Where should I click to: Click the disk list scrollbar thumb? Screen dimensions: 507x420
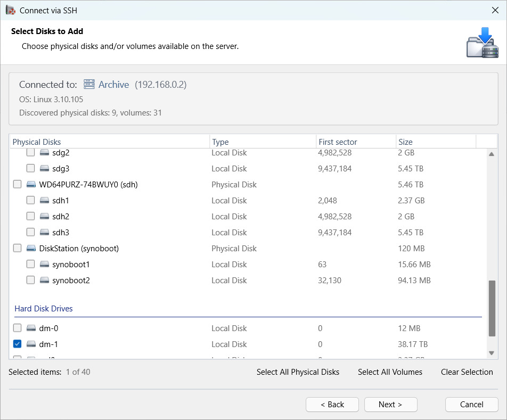pyautogui.click(x=492, y=309)
